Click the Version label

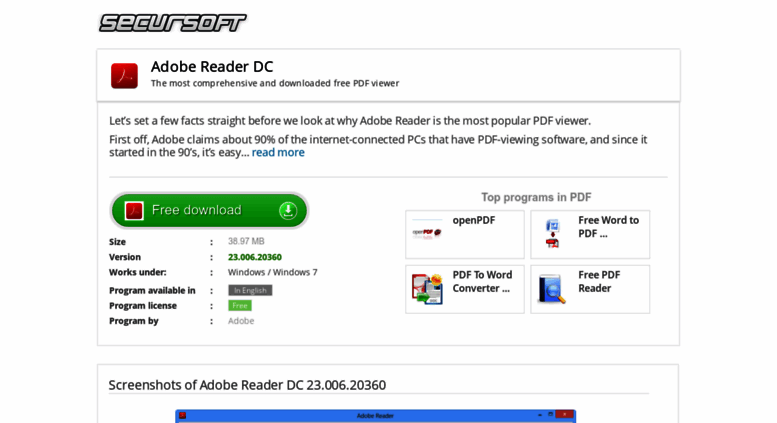click(x=125, y=257)
